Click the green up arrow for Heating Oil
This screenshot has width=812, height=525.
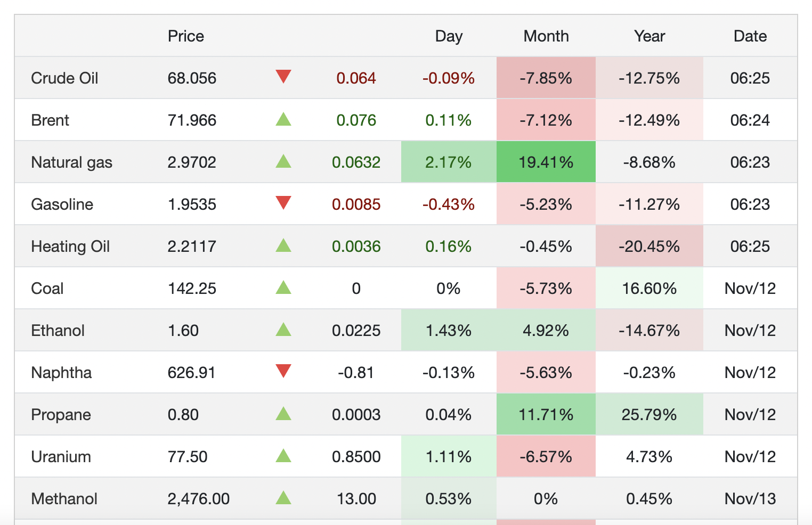(283, 245)
